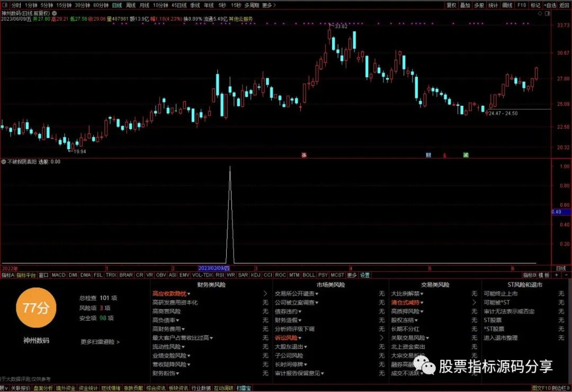Expand the 清仓式减持 risk item
This screenshot has height=392, width=572.
point(407,303)
